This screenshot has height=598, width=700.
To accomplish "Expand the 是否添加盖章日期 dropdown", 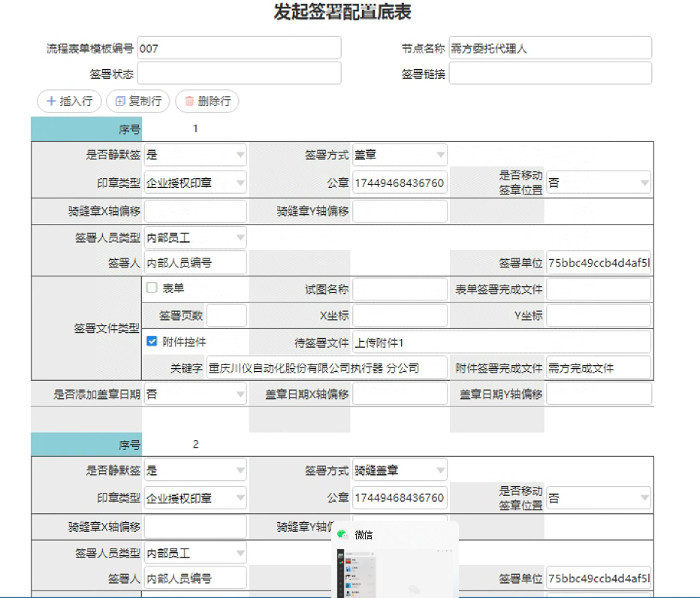I will click(240, 394).
